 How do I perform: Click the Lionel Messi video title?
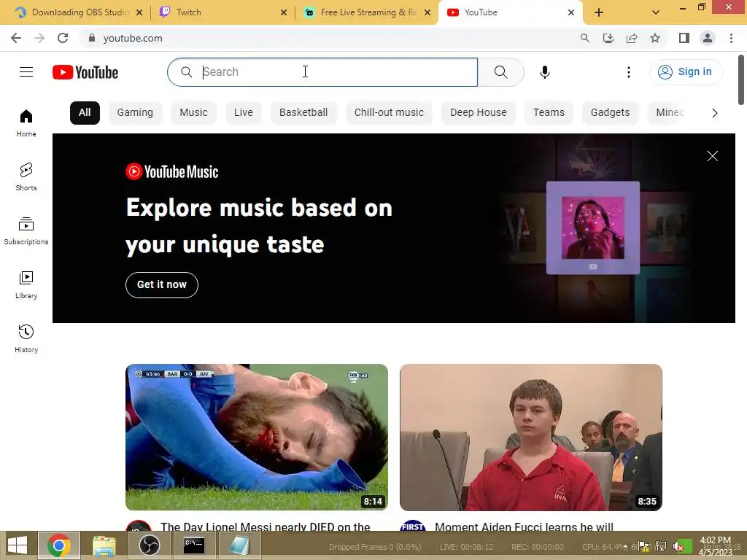point(266,526)
